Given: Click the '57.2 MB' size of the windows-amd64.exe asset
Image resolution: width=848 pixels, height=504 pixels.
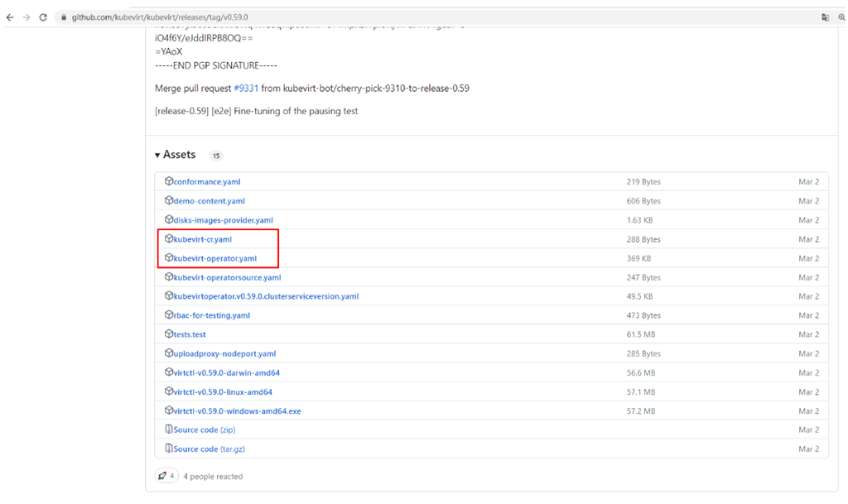Looking at the screenshot, I should [x=641, y=411].
